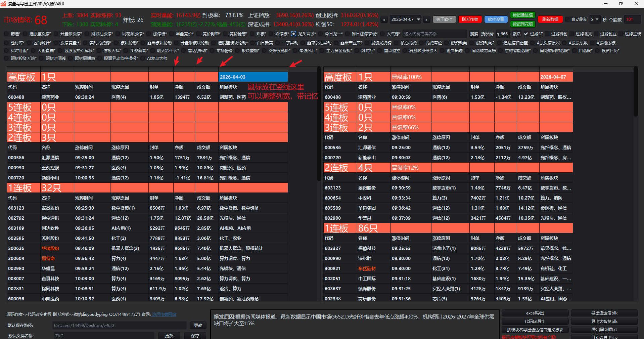644x339 pixels.
Task: Open 软件设置 settings button
Action: click(x=496, y=19)
